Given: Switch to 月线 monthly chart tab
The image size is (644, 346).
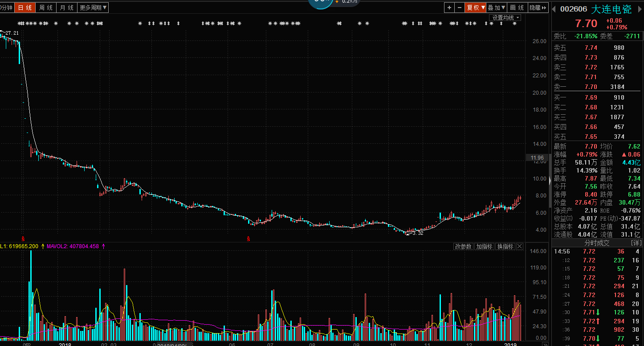Looking at the screenshot, I should pos(67,8).
